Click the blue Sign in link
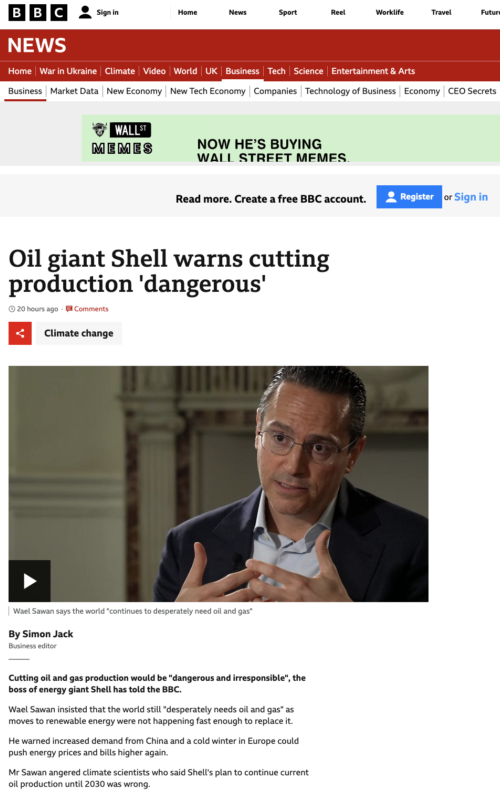The width and height of the screenshot is (500, 800). (471, 197)
